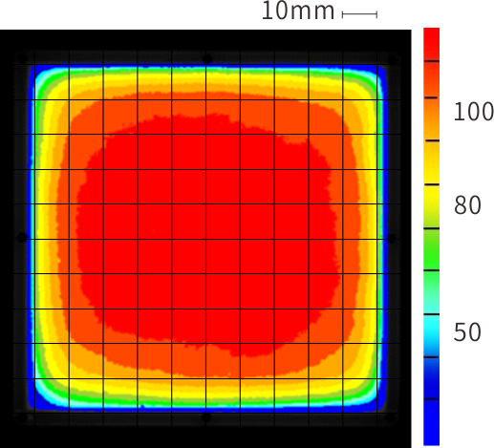Screen dimensions: 494x448
Task: Click the scale bar line beside 10mm
Action: point(359,14)
